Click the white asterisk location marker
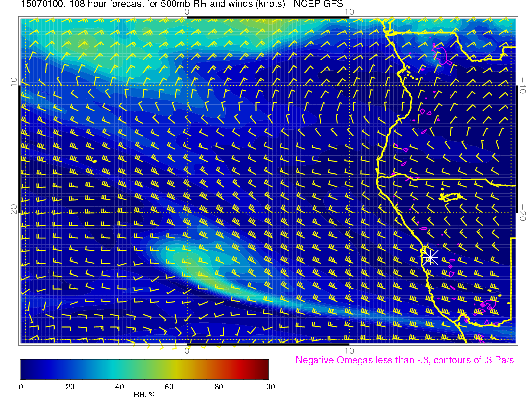 [431, 257]
